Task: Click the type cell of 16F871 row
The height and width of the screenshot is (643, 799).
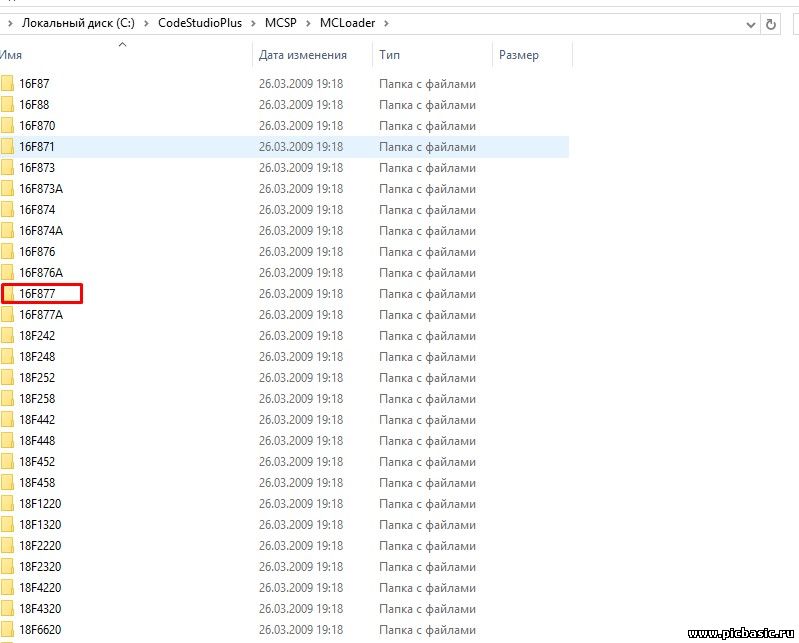Action: (428, 147)
